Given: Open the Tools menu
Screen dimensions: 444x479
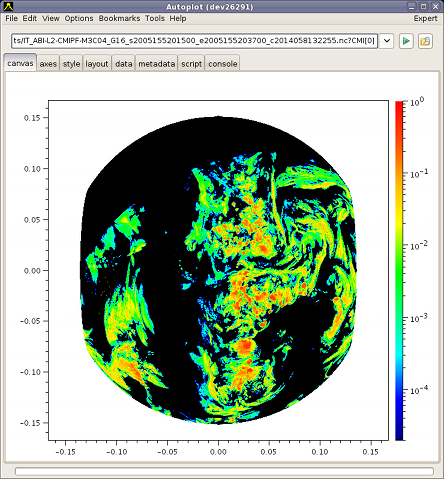Looking at the screenshot, I should [155, 18].
